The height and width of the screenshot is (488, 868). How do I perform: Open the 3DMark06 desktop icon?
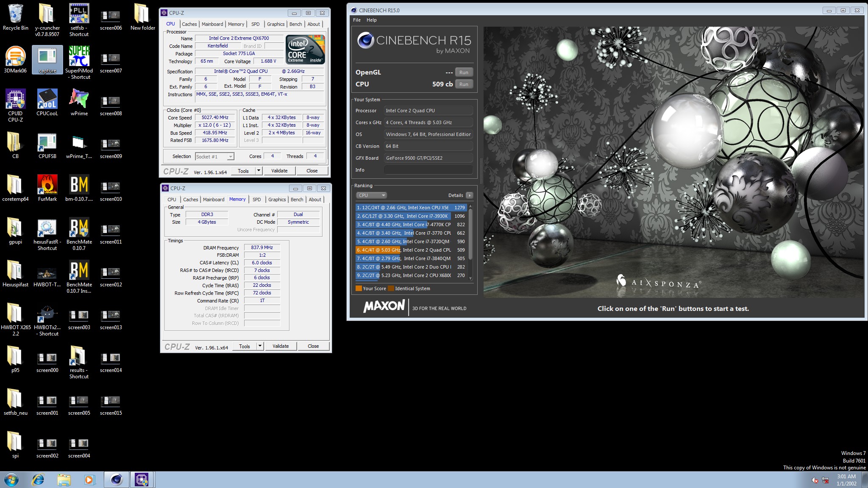15,60
